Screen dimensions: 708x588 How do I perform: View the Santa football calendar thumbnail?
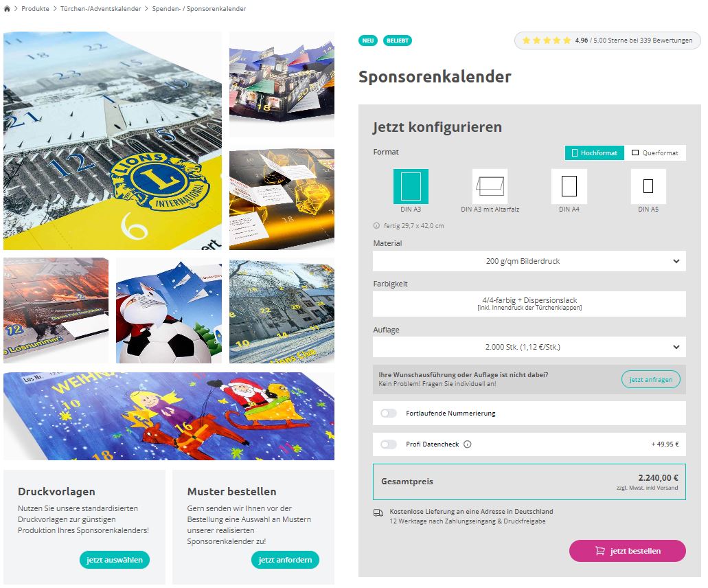pos(169,310)
